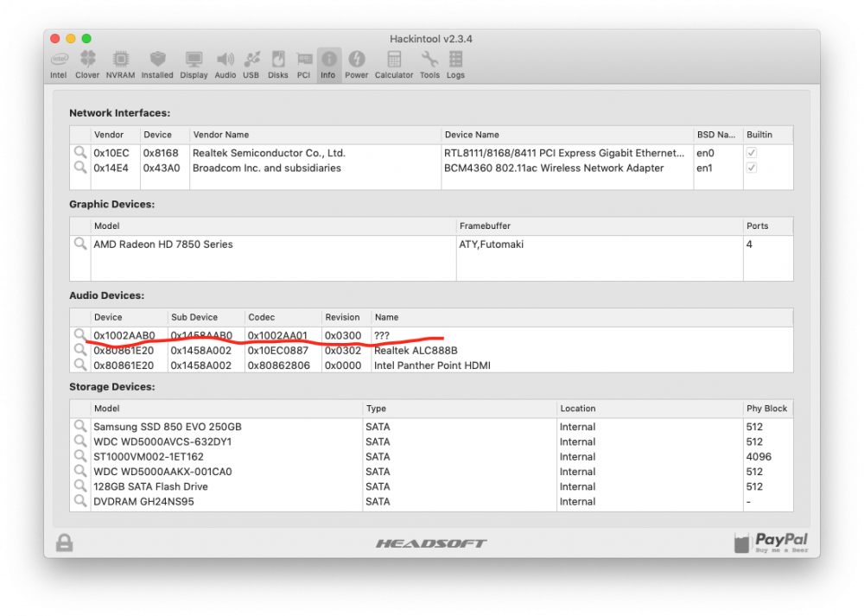Image resolution: width=864 pixels, height=616 pixels.
Task: Open the Intel toolbar section
Action: (59, 65)
